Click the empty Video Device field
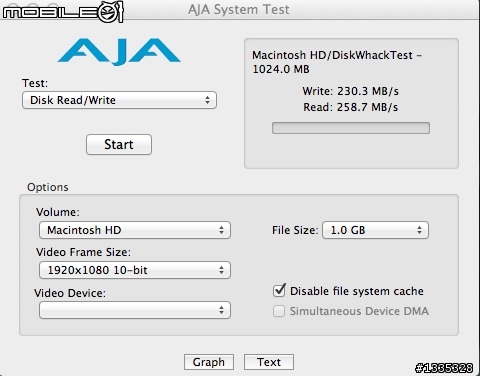The image size is (480, 376). 135,310
